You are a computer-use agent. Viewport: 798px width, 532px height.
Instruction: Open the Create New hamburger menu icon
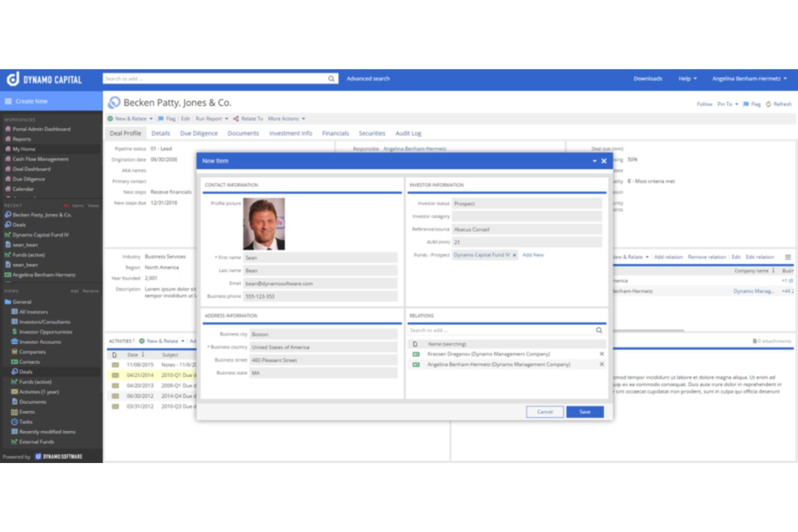coord(8,101)
